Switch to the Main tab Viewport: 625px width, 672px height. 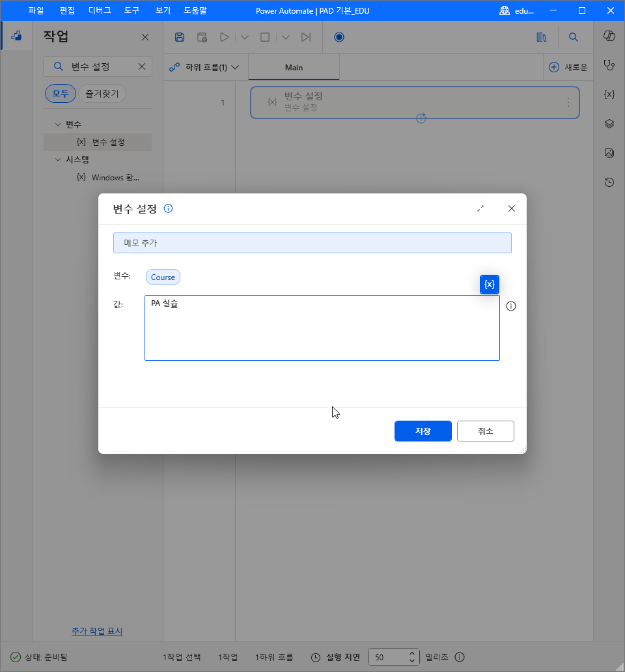294,67
